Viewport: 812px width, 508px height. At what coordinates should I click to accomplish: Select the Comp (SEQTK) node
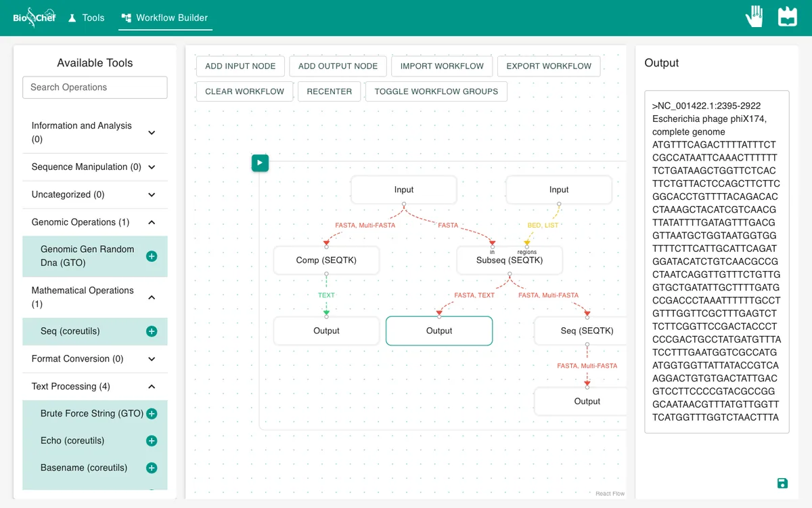[326, 260]
